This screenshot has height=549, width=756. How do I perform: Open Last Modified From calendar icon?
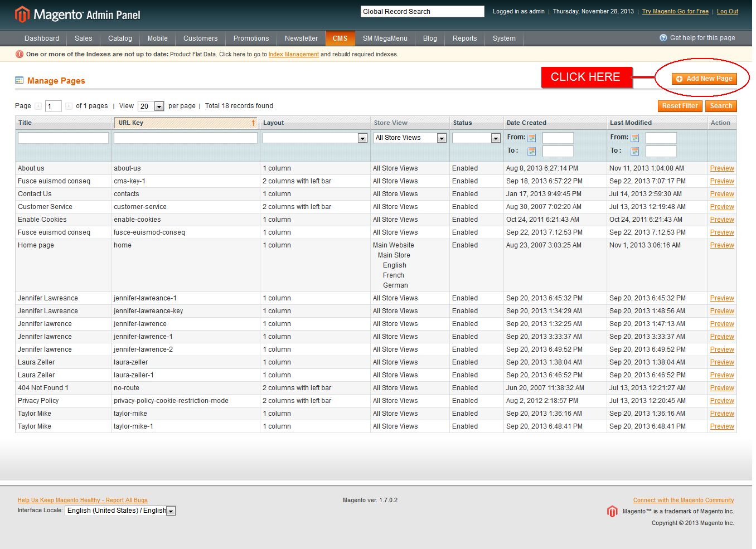[x=634, y=138]
